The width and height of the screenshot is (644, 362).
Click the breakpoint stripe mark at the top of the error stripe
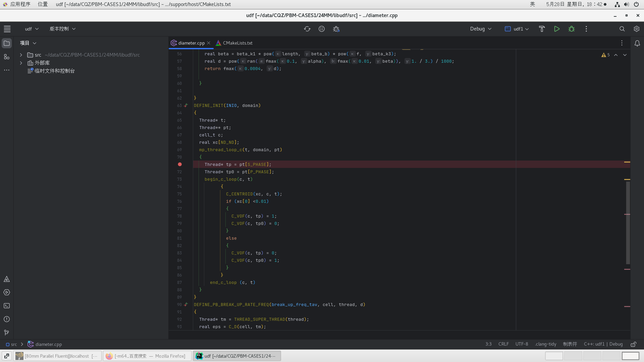click(627, 162)
